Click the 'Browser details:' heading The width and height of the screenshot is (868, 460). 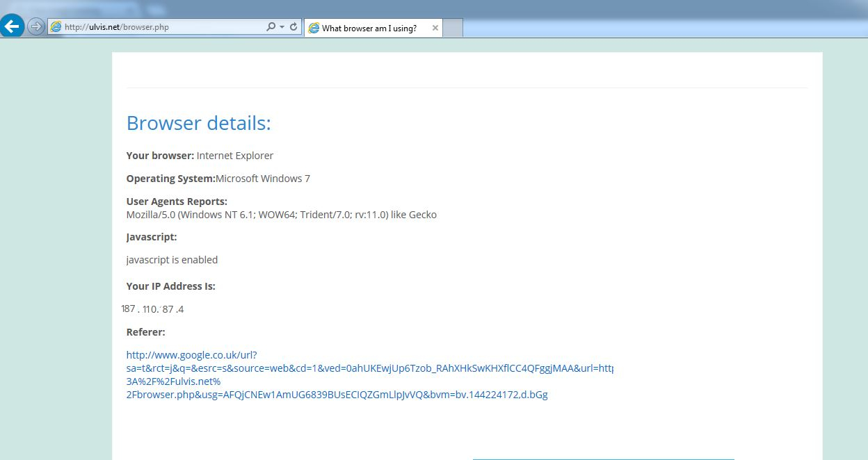[x=198, y=123]
